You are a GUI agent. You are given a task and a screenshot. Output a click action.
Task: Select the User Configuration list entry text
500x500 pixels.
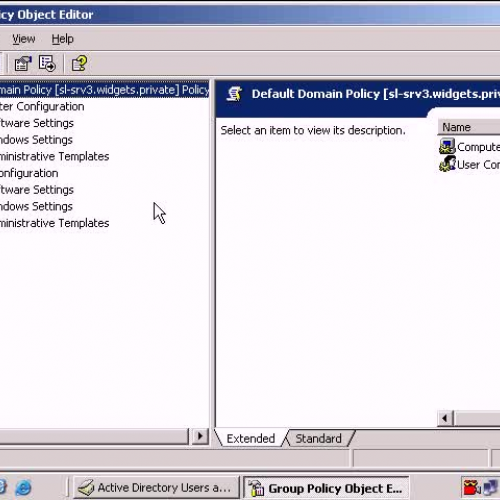pyautogui.click(x=479, y=165)
